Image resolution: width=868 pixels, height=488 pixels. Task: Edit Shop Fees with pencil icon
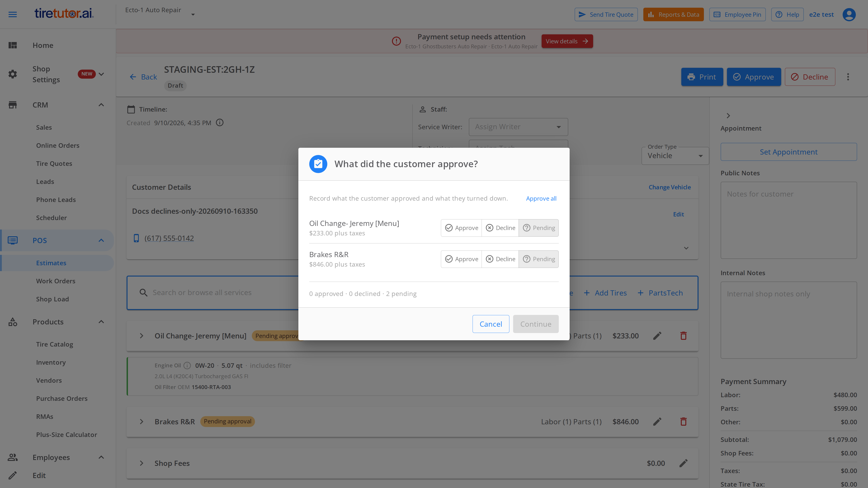[683, 463]
